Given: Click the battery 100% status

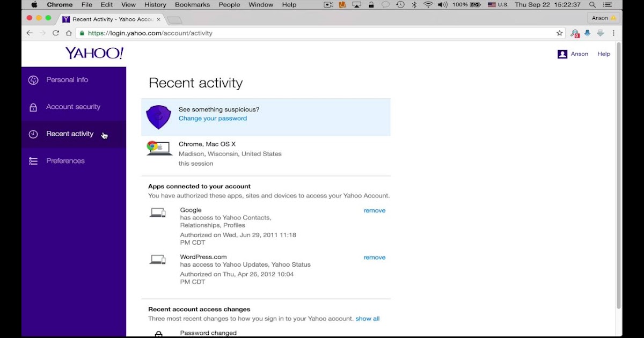Looking at the screenshot, I should click(467, 5).
